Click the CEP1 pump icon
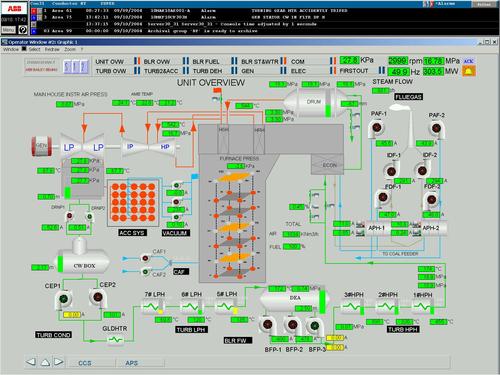This screenshot has width=500, height=375. click(64, 299)
